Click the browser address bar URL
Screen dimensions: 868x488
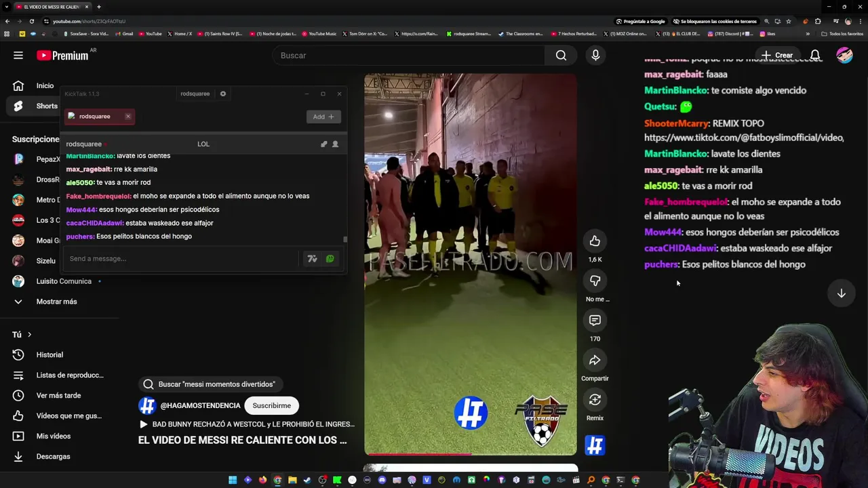(89, 21)
